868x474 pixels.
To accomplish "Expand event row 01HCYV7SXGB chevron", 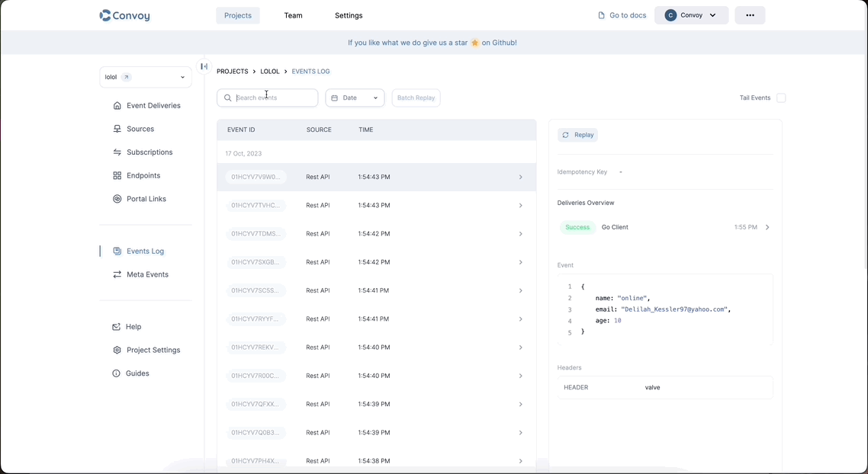I will point(520,262).
